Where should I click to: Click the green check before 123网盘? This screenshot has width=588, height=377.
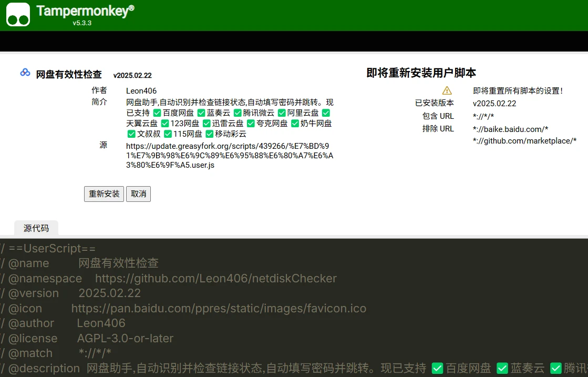[x=165, y=124]
